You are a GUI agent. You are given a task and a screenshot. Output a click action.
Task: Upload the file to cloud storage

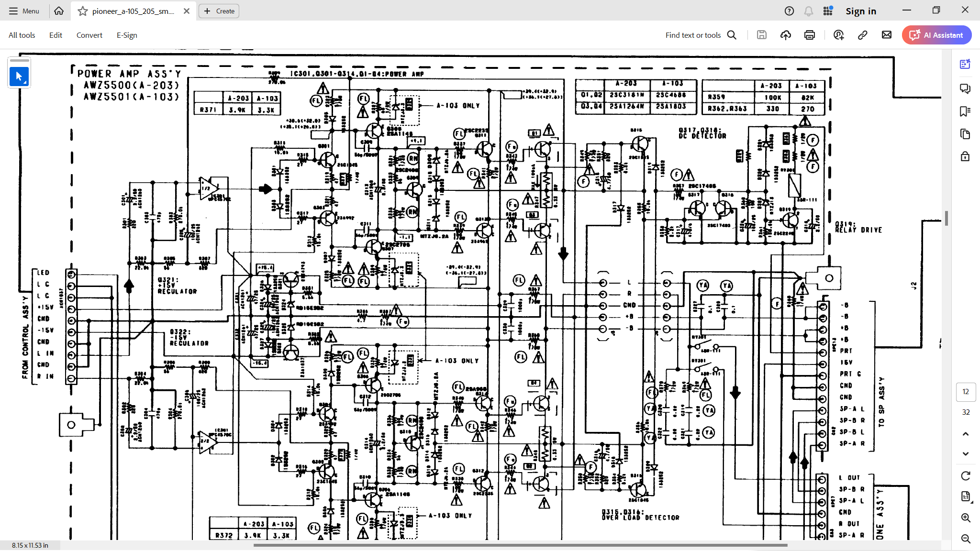[786, 35]
